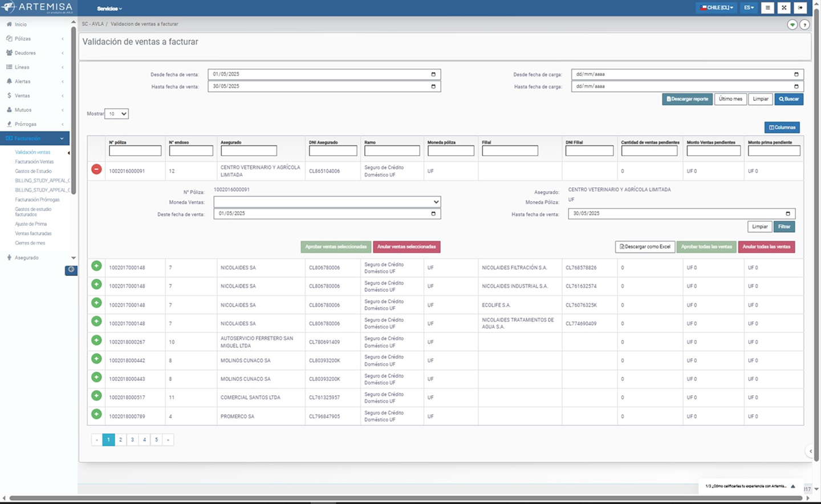Click the green wifi status icon
Image resolution: width=821 pixels, height=504 pixels.
[792, 25]
